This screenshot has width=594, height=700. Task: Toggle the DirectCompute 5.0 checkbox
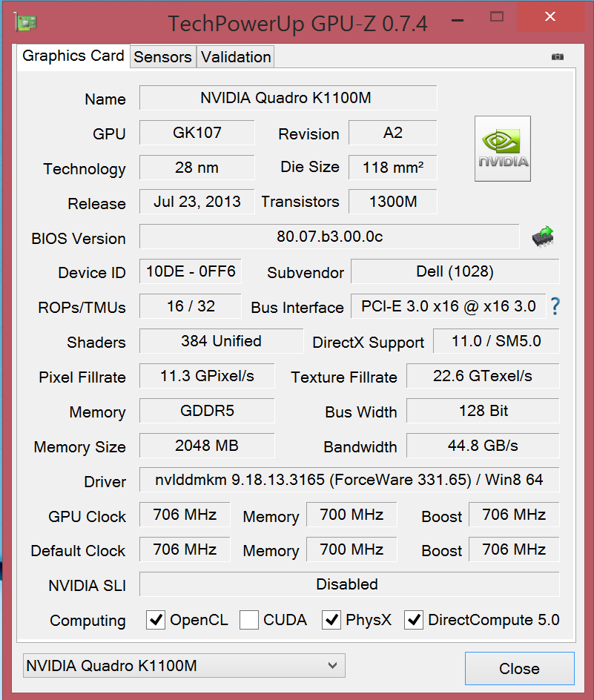pyautogui.click(x=414, y=620)
